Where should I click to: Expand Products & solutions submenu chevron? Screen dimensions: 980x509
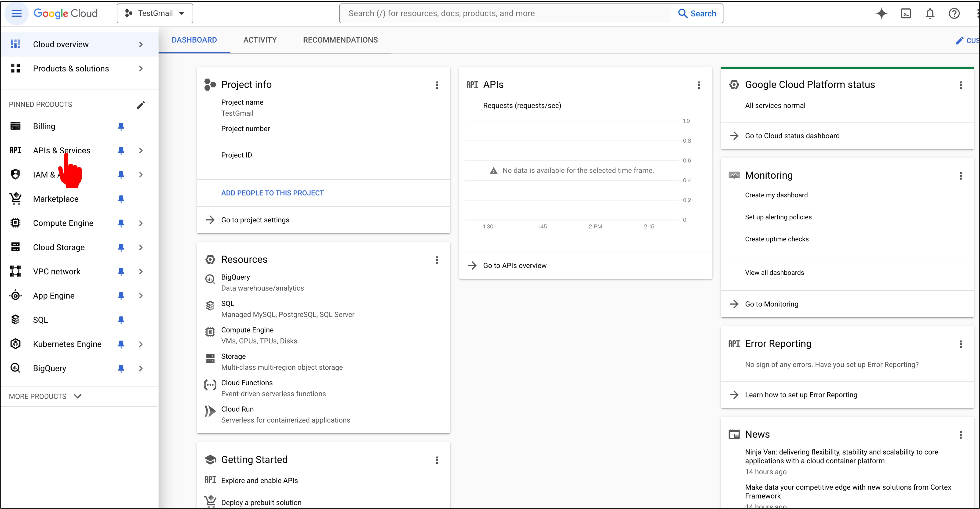pos(141,69)
